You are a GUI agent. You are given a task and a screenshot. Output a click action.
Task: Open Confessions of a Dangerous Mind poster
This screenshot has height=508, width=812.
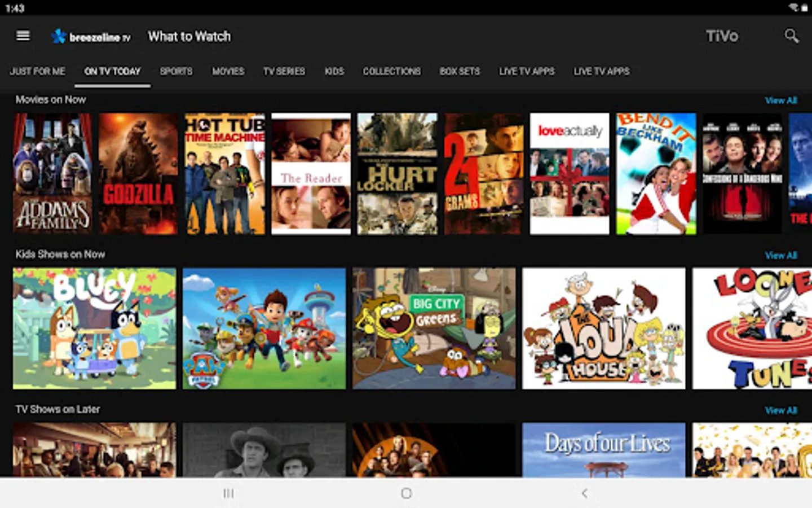click(742, 173)
